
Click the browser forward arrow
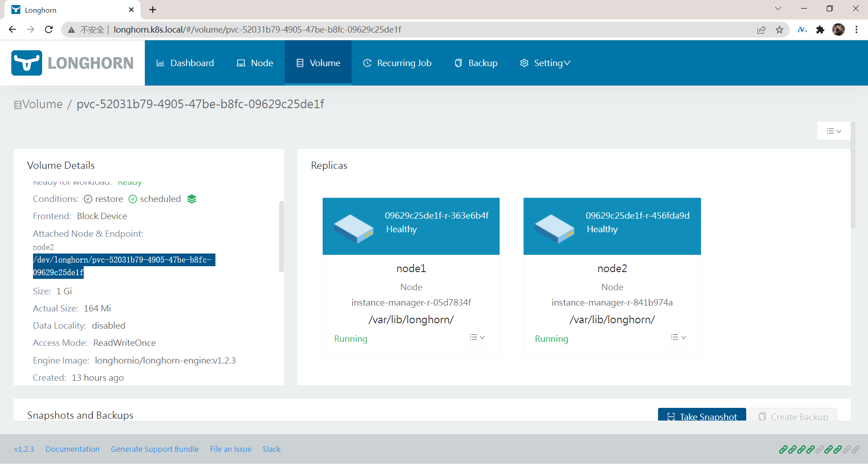click(x=30, y=29)
